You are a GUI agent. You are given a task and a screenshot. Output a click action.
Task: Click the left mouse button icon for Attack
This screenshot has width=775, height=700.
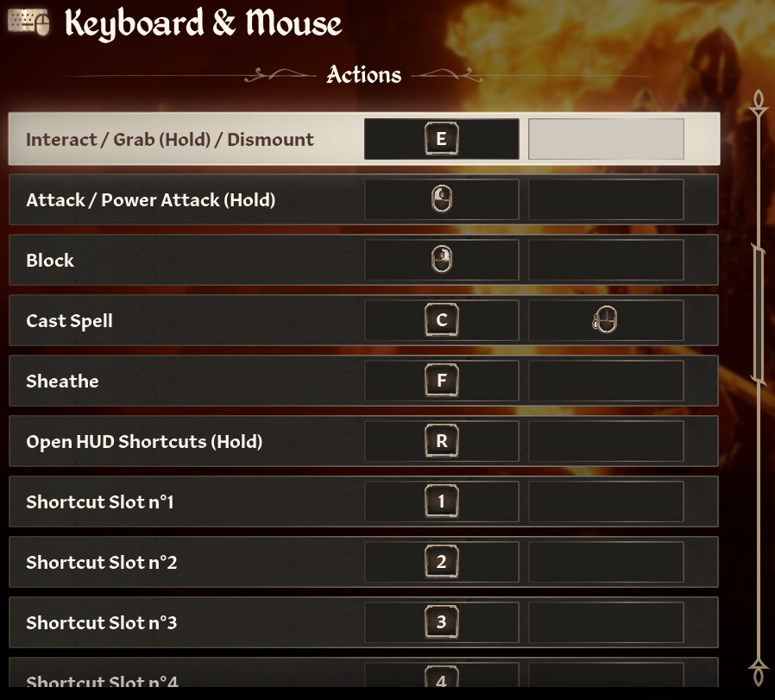(441, 199)
